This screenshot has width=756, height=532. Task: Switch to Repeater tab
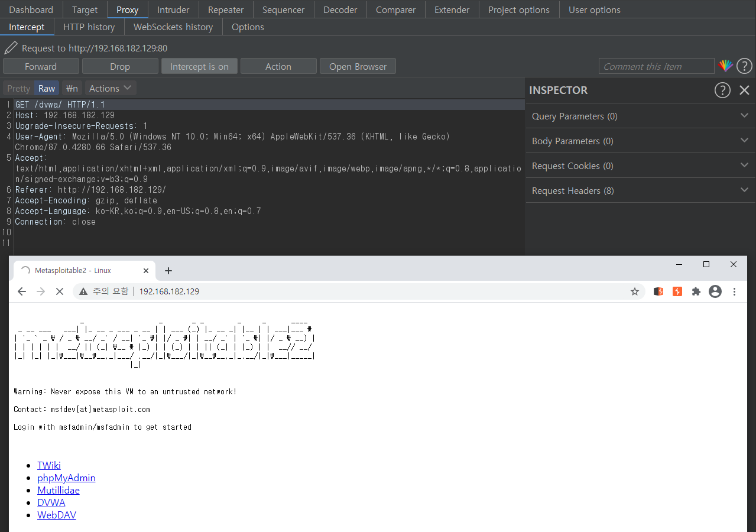point(226,9)
